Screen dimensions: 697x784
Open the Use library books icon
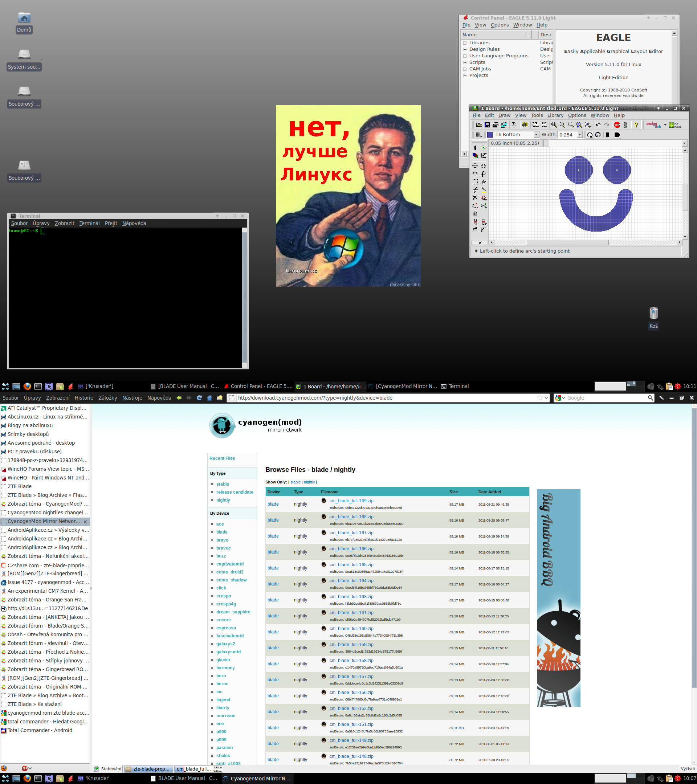point(524,125)
